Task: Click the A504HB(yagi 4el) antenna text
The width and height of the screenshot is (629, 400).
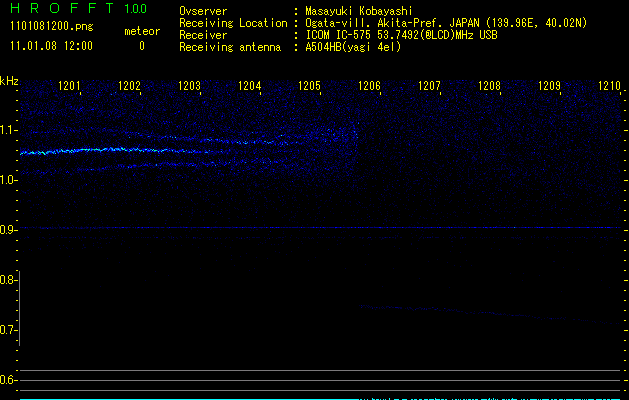Action: pos(353,47)
